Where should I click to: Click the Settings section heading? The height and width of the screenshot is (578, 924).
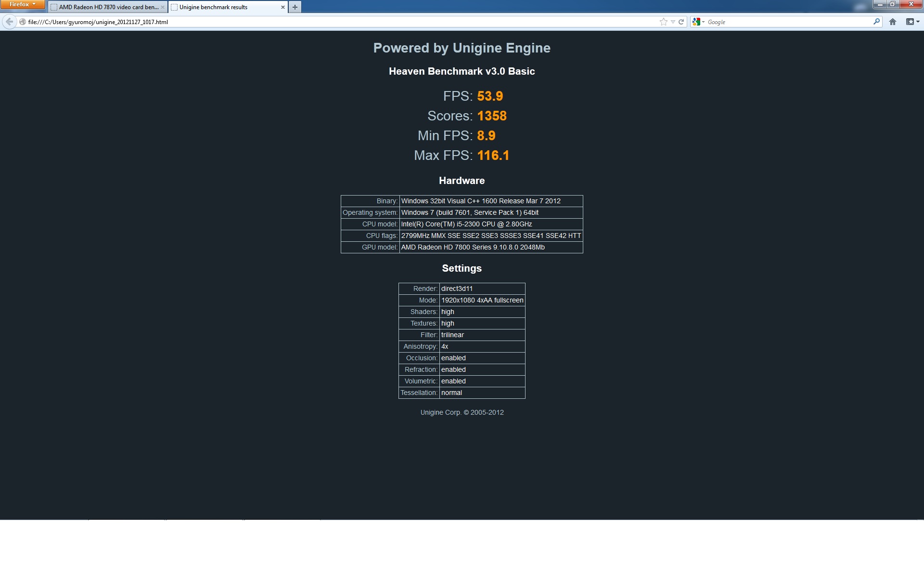[462, 268]
